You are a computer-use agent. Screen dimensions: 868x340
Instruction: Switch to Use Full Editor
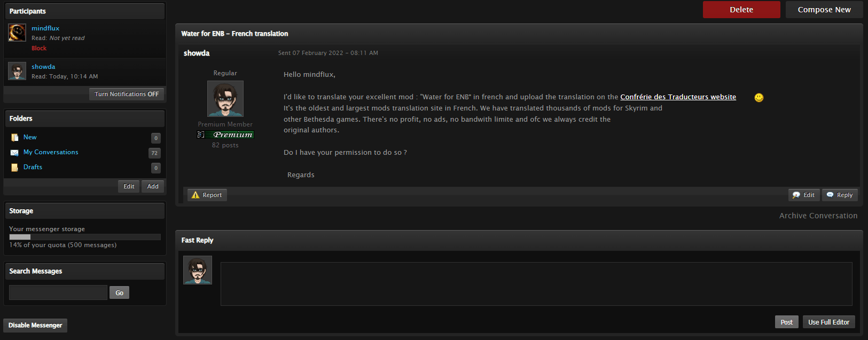pos(828,322)
